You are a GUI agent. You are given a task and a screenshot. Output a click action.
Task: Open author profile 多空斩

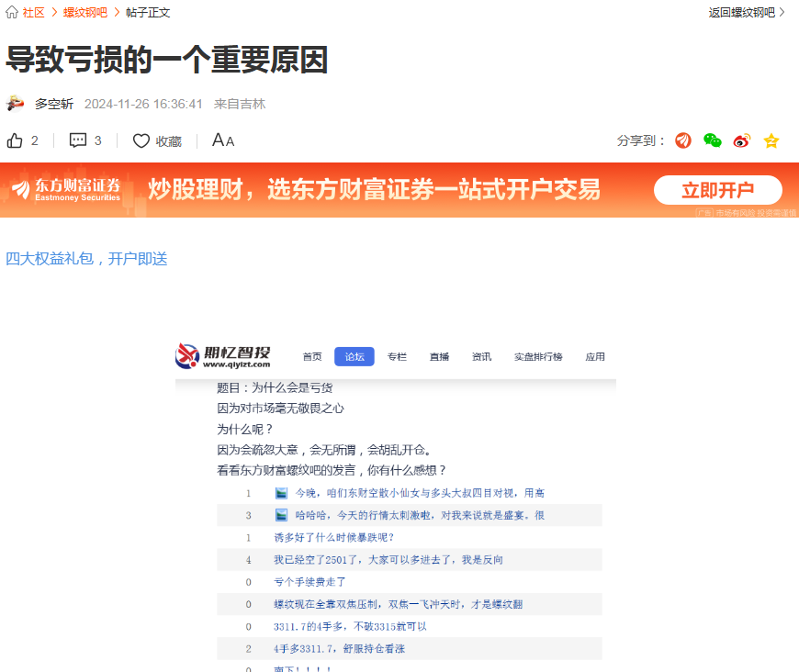pos(54,104)
